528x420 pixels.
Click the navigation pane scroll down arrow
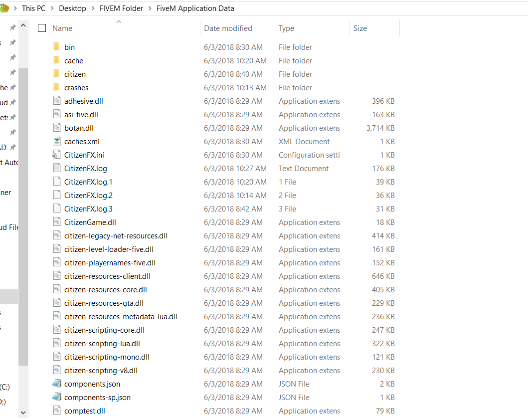pyautogui.click(x=23, y=412)
